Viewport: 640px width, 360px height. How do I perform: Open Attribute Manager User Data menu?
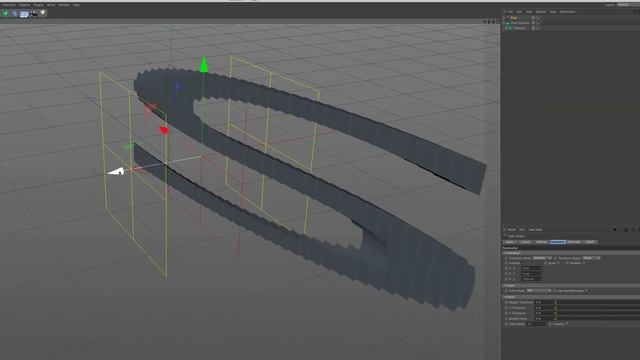[535, 230]
